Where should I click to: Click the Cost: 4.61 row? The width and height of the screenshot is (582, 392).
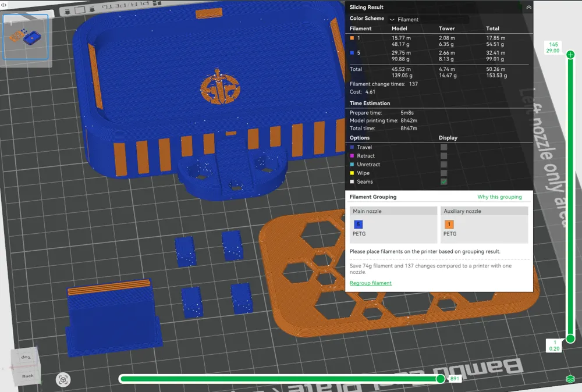coord(362,92)
